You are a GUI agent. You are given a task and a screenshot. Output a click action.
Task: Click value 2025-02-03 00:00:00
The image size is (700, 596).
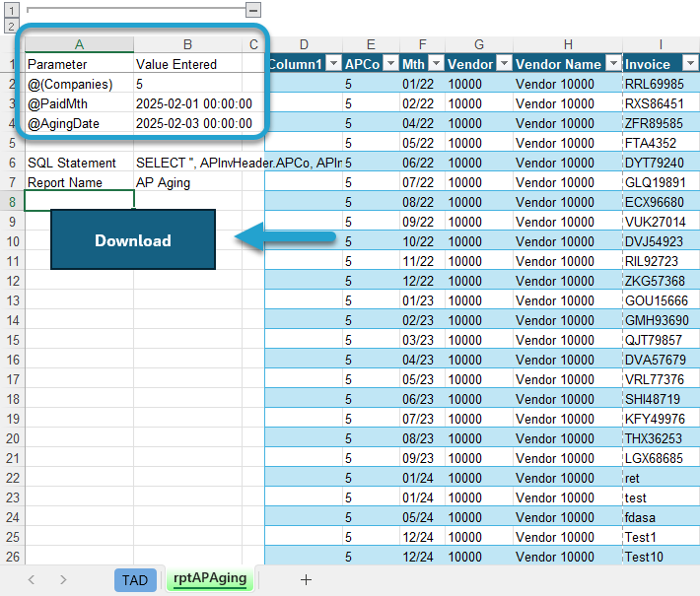(x=194, y=123)
